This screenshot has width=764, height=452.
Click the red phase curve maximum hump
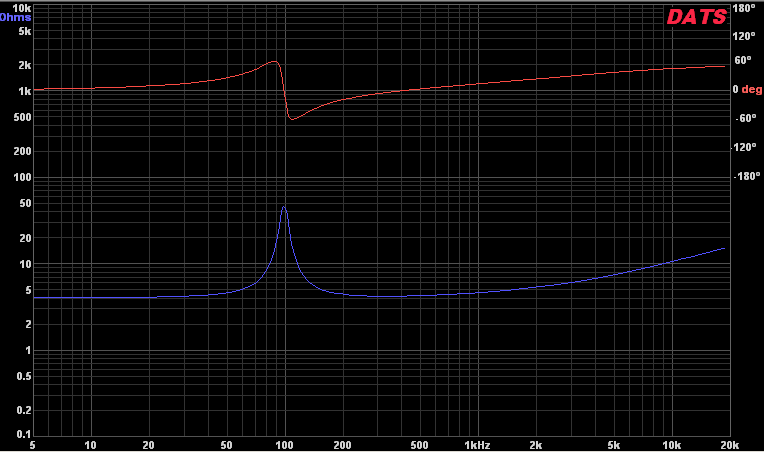coord(274,62)
